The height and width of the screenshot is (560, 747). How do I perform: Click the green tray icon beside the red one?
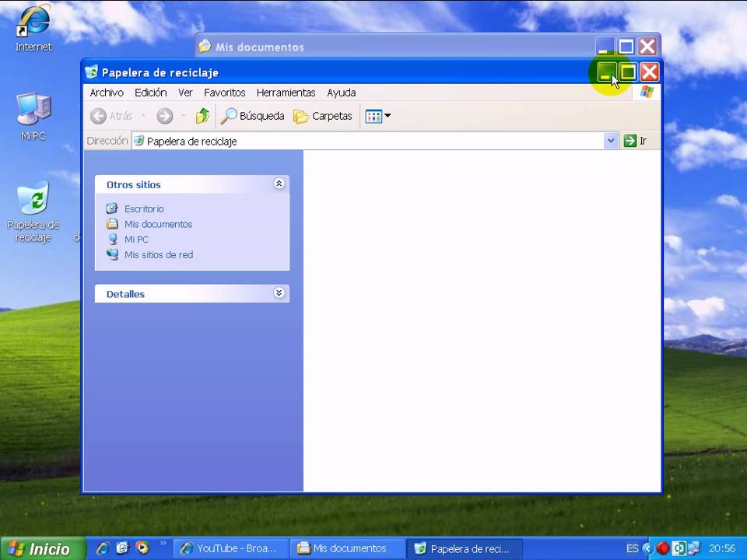coord(679,548)
